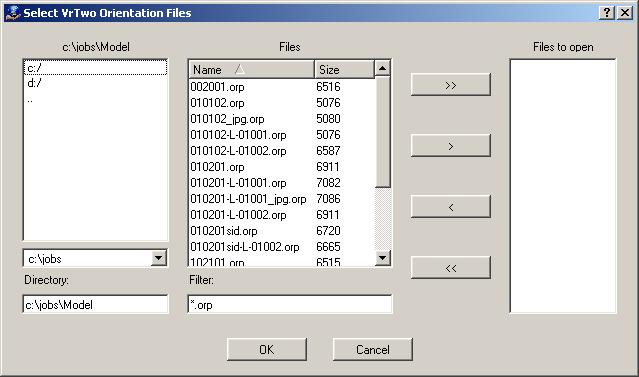Image resolution: width=639 pixels, height=377 pixels.
Task: Select file 010102-L-01001.orp
Action: (x=238, y=135)
